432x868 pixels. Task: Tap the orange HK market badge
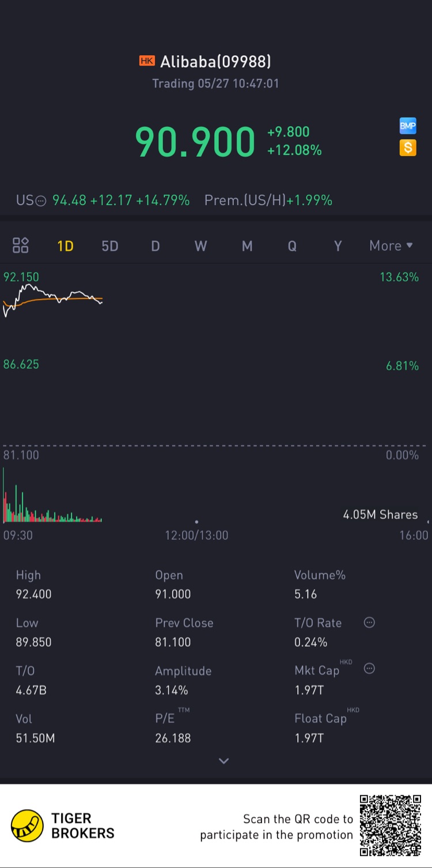click(147, 61)
